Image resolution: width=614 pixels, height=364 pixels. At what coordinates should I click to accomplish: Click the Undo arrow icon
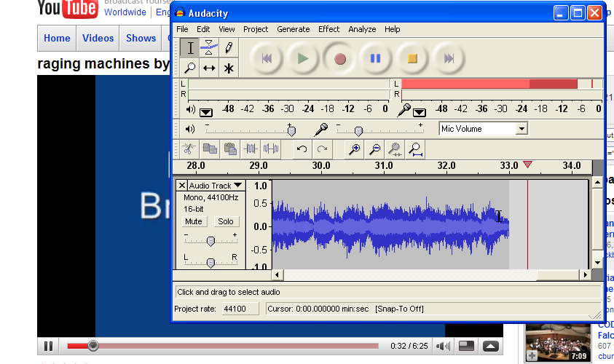pyautogui.click(x=302, y=149)
